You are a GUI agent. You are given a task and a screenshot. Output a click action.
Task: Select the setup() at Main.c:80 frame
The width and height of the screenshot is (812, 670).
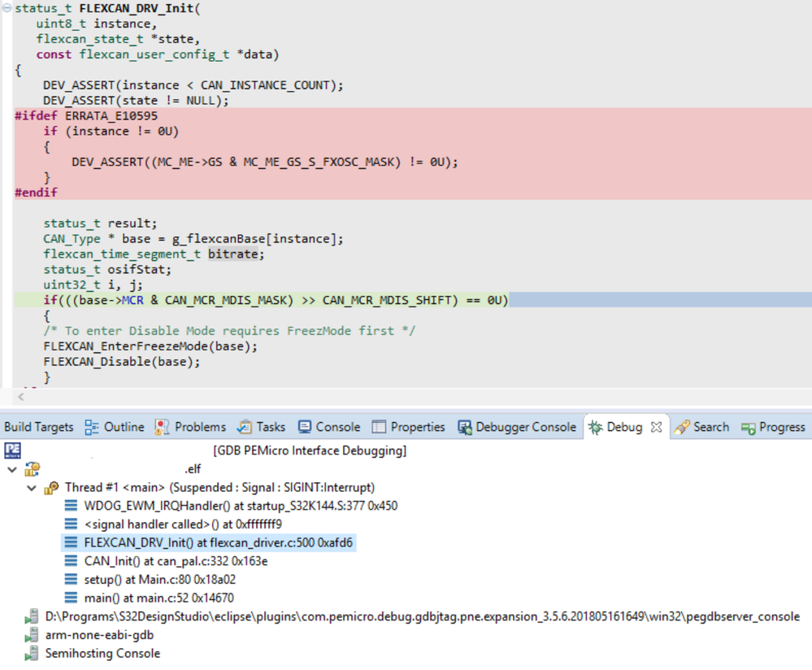(x=159, y=579)
